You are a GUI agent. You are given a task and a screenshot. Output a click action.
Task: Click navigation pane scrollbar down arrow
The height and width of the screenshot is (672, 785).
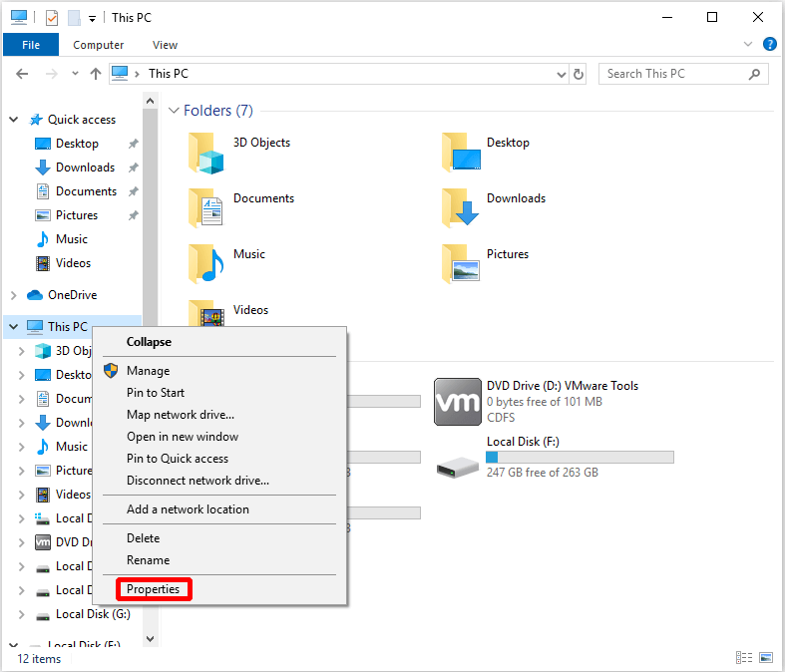tap(150, 639)
